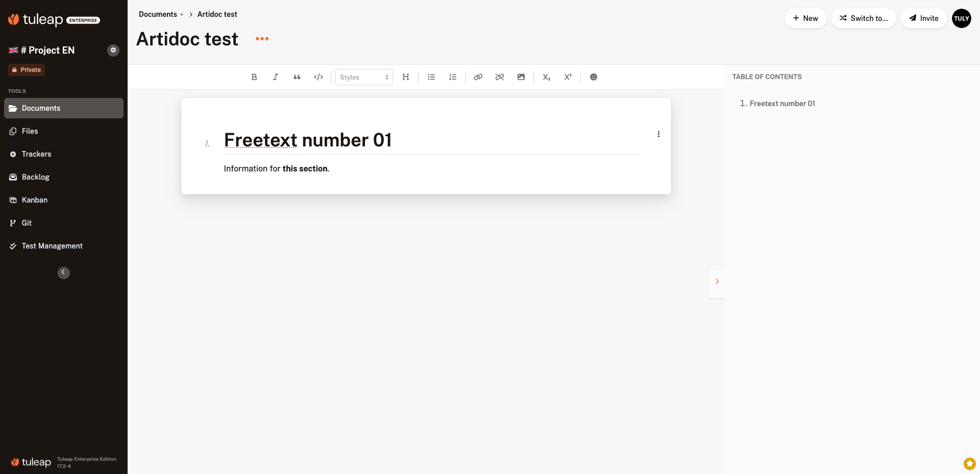
Task: Open Trackers in the sidebar
Action: pos(36,154)
